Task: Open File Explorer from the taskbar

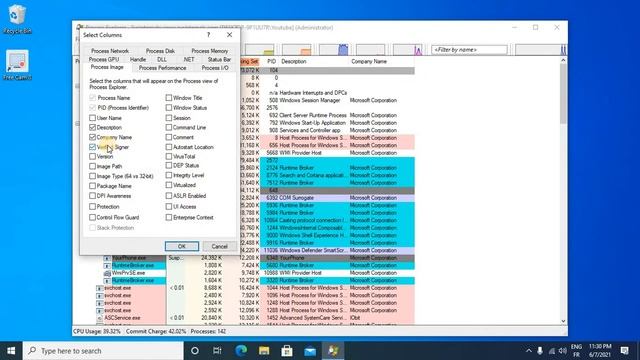Action: tap(264, 351)
